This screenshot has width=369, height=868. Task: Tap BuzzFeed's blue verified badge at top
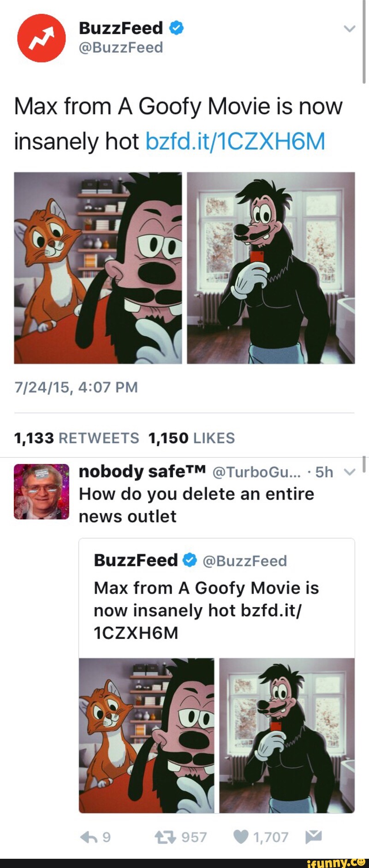click(x=177, y=28)
